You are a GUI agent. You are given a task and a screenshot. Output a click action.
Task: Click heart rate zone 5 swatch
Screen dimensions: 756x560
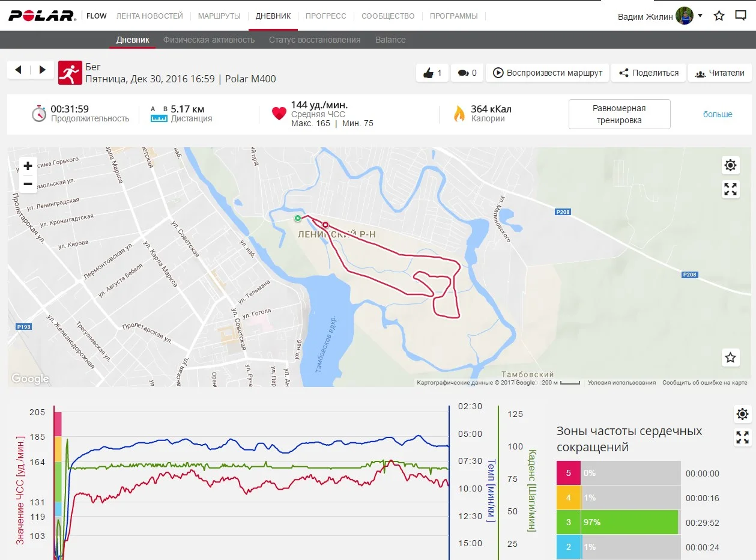tap(569, 473)
